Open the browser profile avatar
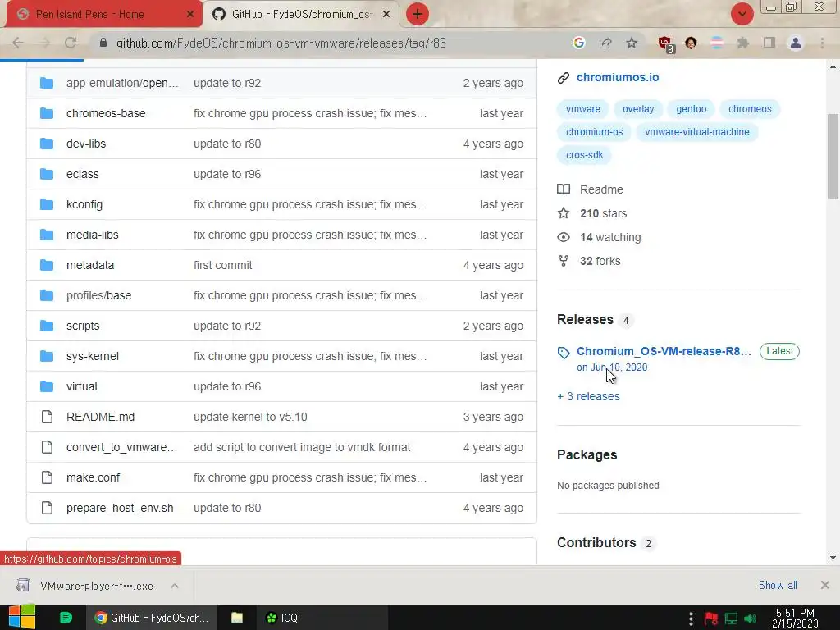 (x=796, y=43)
